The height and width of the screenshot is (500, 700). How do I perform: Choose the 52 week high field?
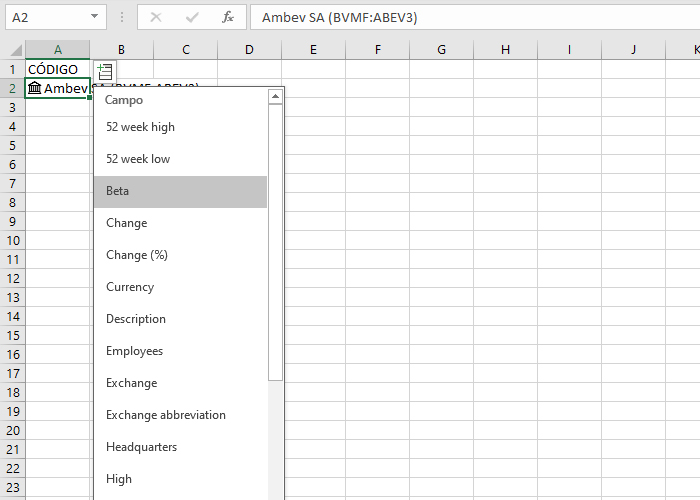pos(180,127)
